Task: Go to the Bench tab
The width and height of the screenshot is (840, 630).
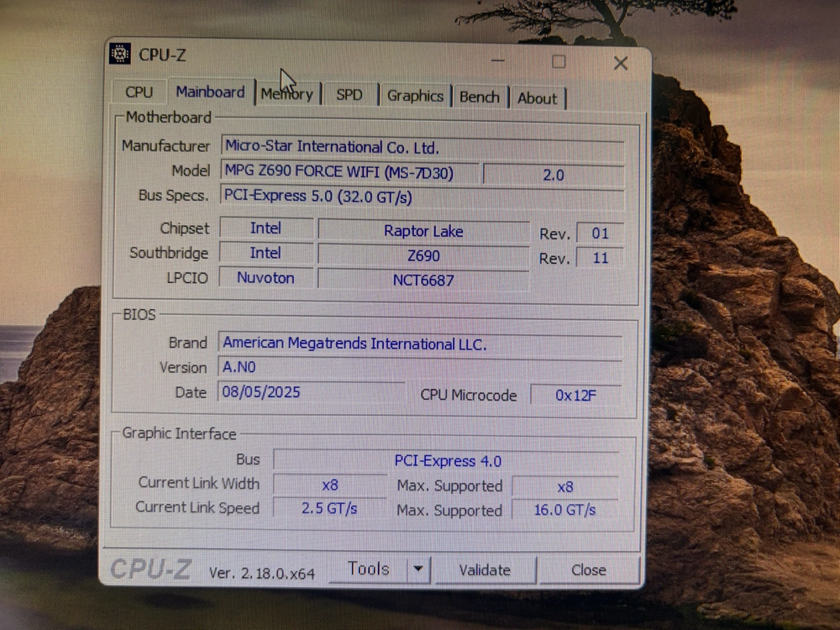Action: [480, 97]
